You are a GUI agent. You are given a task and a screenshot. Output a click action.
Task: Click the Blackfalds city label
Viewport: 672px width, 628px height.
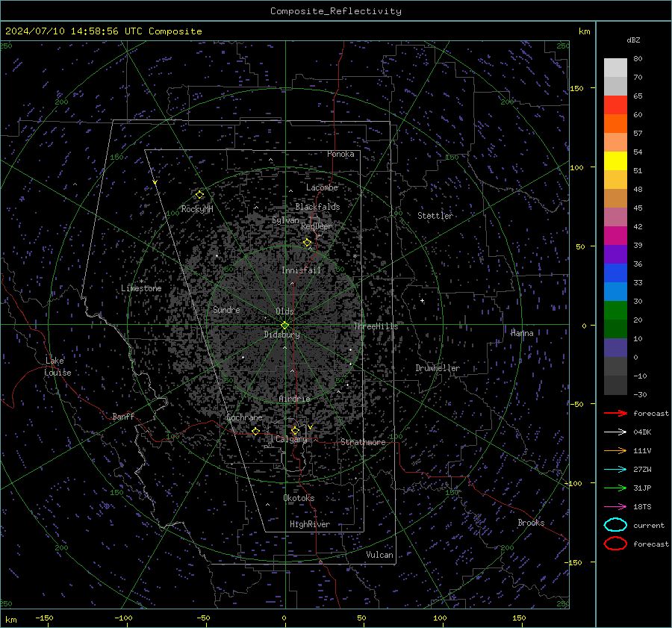(317, 207)
